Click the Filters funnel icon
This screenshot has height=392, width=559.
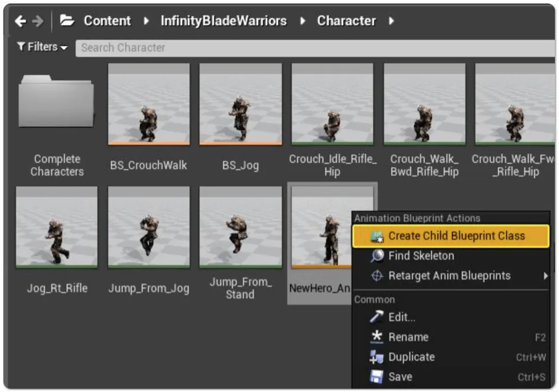(21, 47)
